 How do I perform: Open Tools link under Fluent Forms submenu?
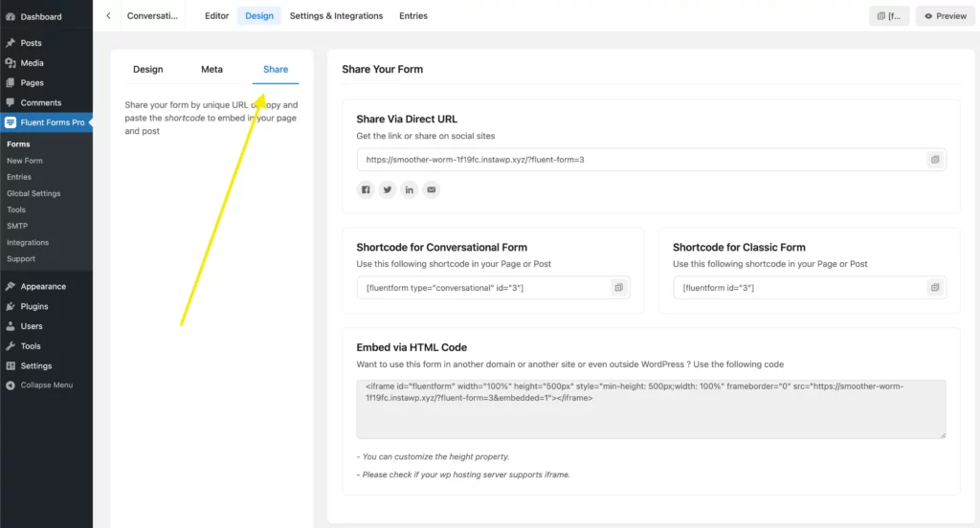click(16, 209)
